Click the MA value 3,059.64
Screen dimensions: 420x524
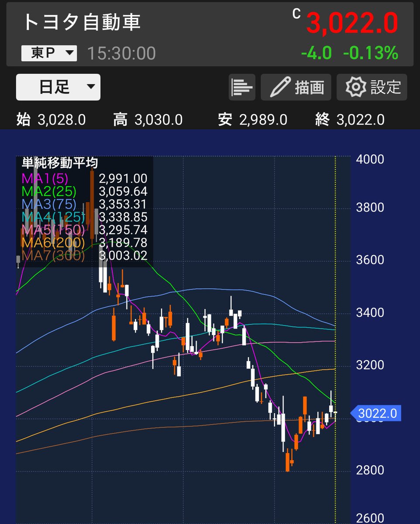click(123, 191)
